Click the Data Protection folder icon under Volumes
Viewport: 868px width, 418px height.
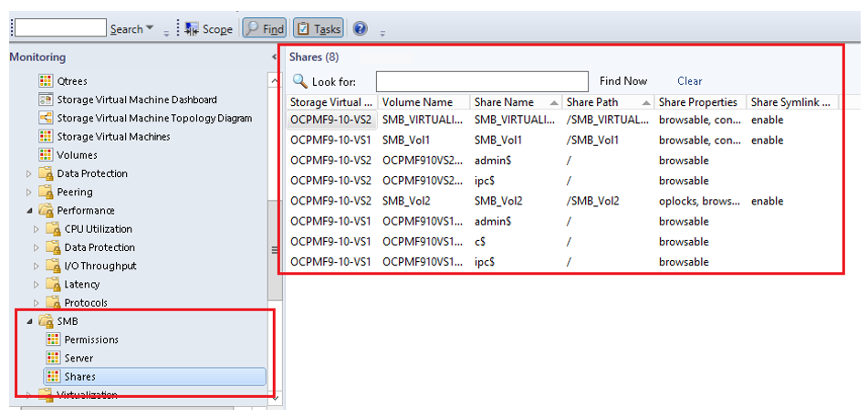point(46,173)
